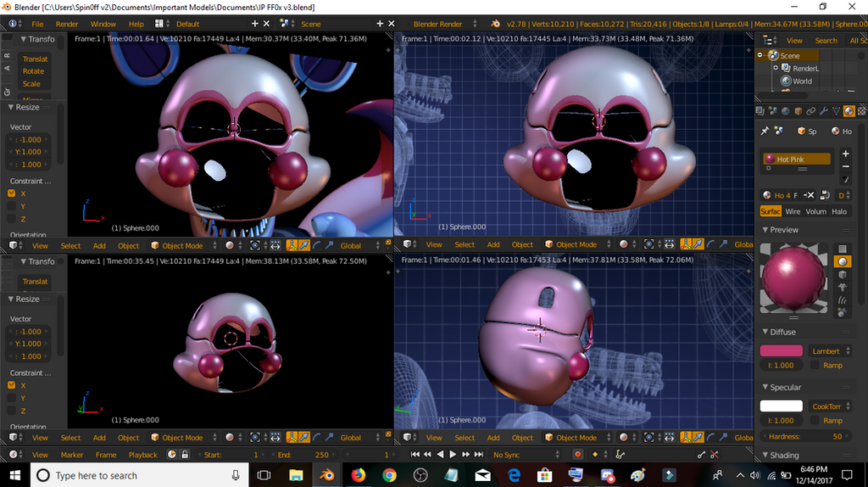
Task: Click Blender icon in Info header
Action: click(x=495, y=24)
